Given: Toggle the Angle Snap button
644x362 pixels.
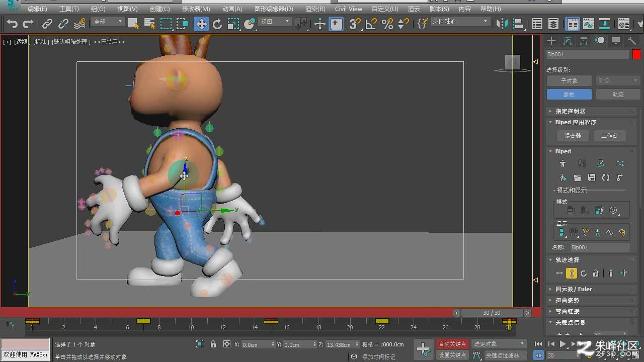Looking at the screenshot, I should tap(371, 24).
